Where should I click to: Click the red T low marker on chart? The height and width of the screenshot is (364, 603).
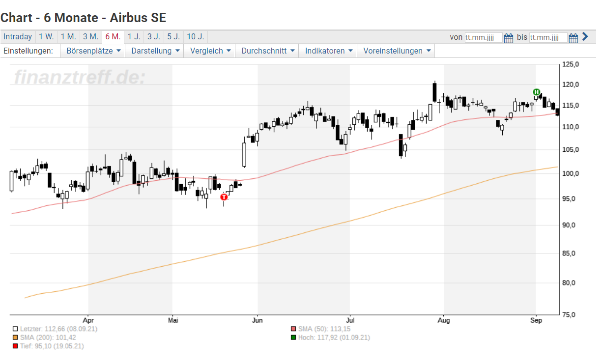click(x=224, y=197)
